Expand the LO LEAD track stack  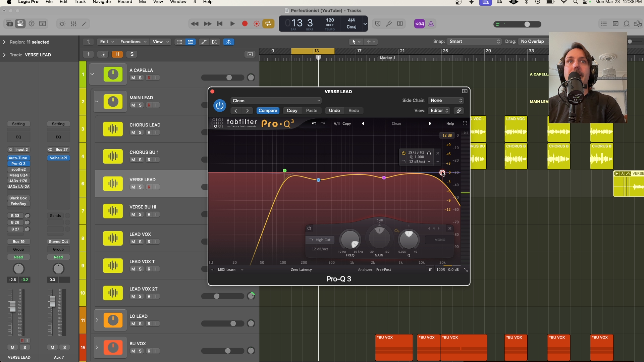(x=97, y=320)
